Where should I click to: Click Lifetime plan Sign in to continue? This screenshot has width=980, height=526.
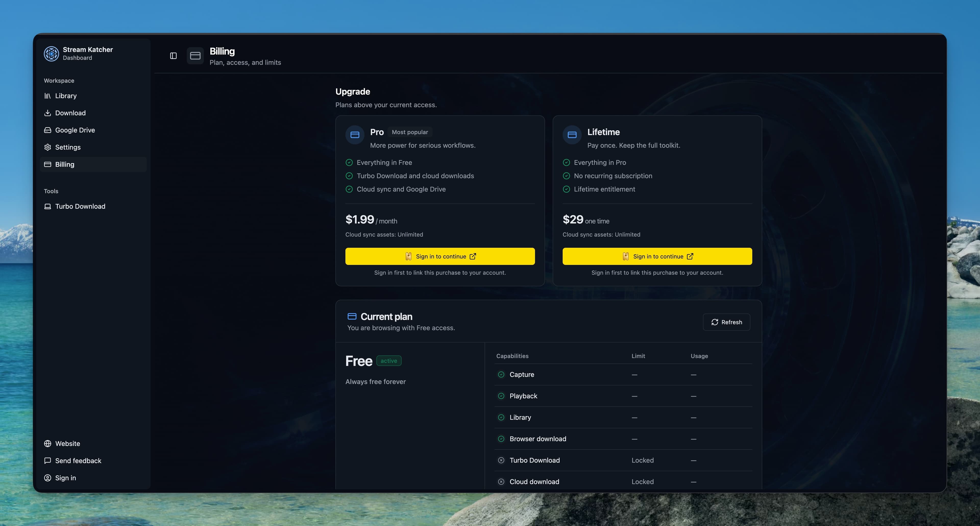tap(657, 256)
